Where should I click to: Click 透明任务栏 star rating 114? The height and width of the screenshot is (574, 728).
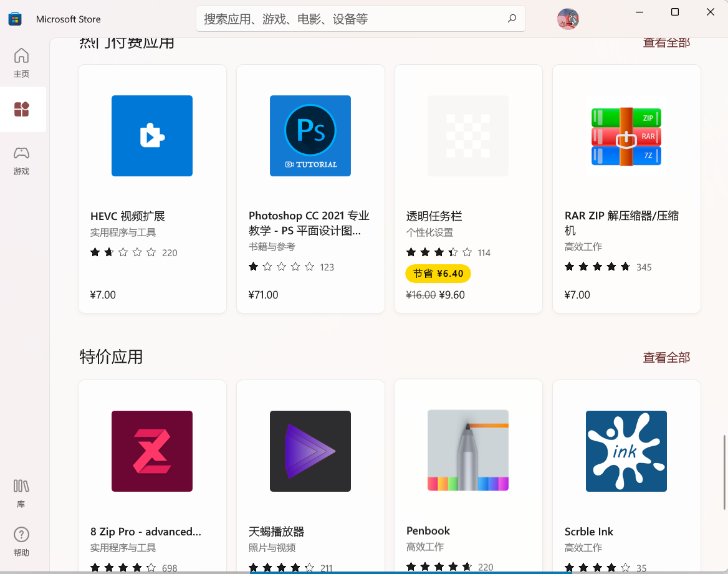click(x=448, y=252)
